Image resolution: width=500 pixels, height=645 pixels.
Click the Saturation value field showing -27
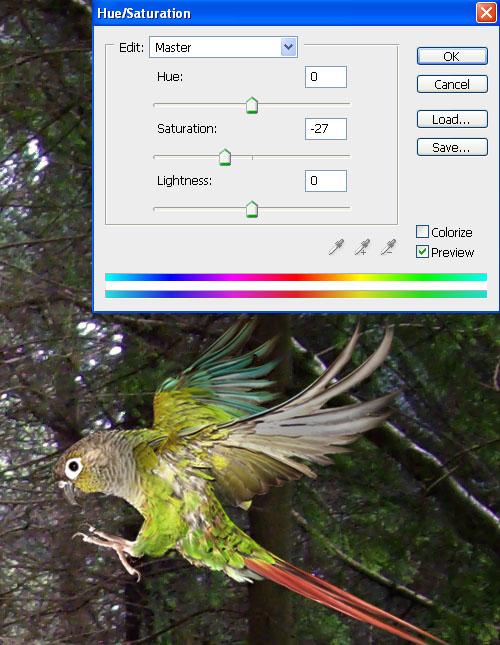pyautogui.click(x=326, y=129)
